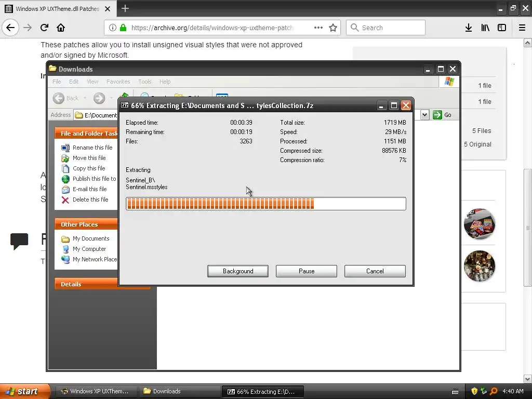Viewport: 532px width, 399px height.
Task: Click the orange magnifier tray icon
Action: [x=494, y=391]
